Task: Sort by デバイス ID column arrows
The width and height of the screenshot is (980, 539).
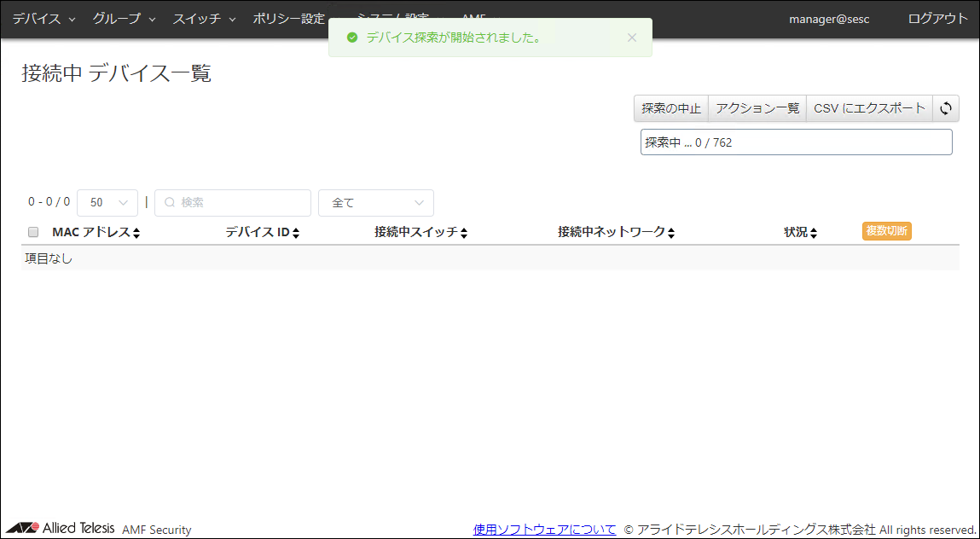Action: click(x=295, y=233)
